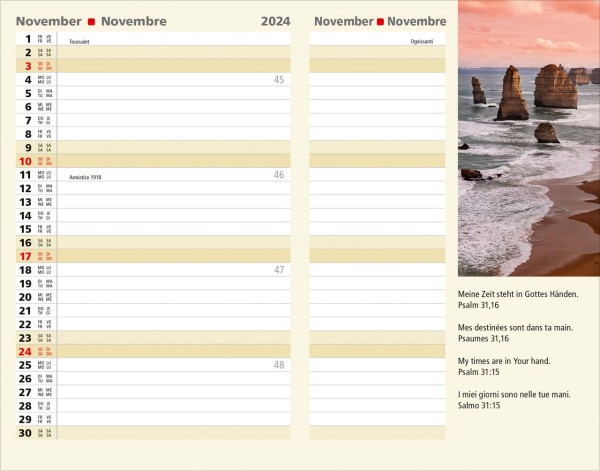Click red Sunday date 17

(25, 255)
